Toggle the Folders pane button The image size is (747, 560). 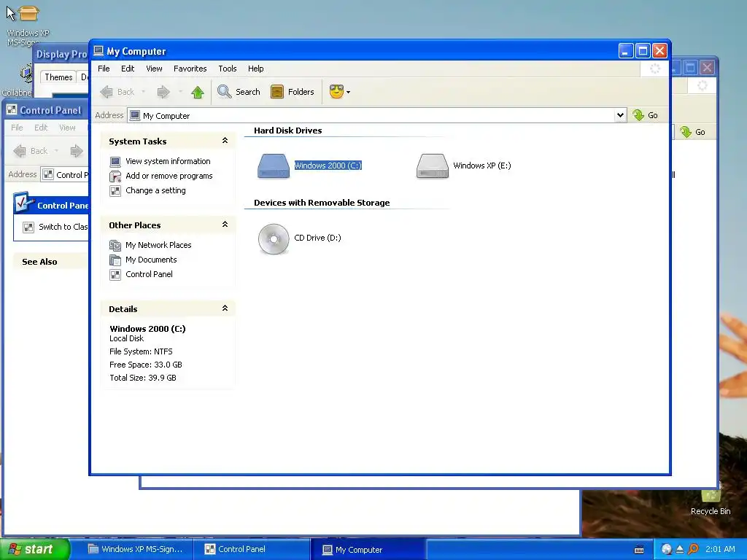[293, 92]
